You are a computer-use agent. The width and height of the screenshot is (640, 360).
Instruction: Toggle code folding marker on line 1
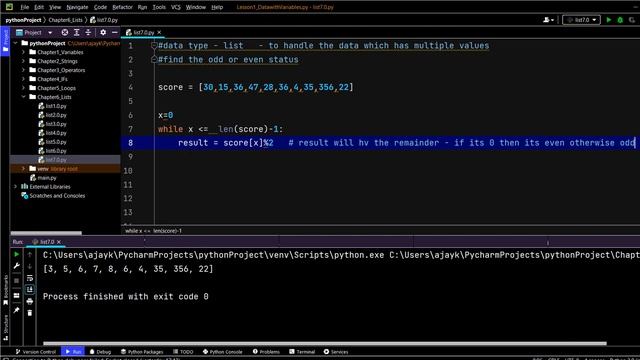click(x=154, y=45)
